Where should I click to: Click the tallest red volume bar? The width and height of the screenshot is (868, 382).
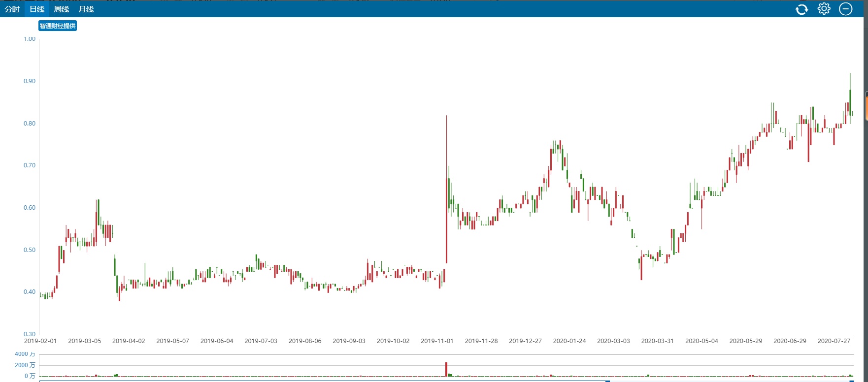pos(446,370)
